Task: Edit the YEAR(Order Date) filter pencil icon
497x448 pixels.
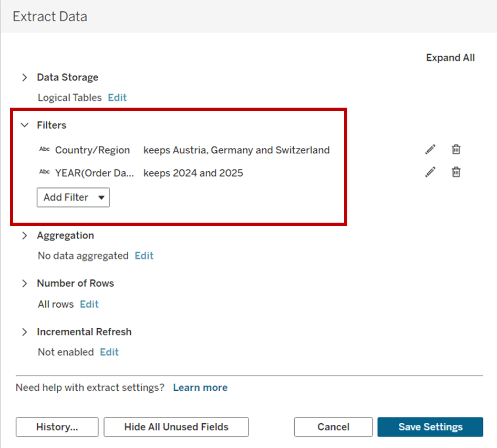Action: (x=430, y=172)
